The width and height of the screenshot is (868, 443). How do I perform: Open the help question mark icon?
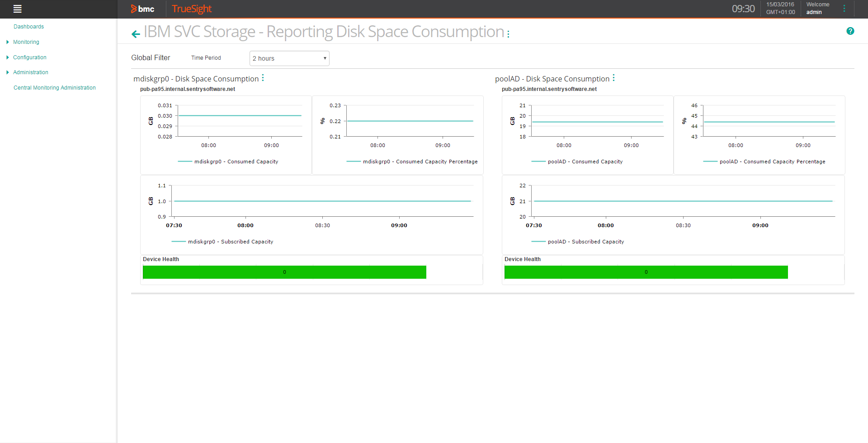[x=850, y=31]
